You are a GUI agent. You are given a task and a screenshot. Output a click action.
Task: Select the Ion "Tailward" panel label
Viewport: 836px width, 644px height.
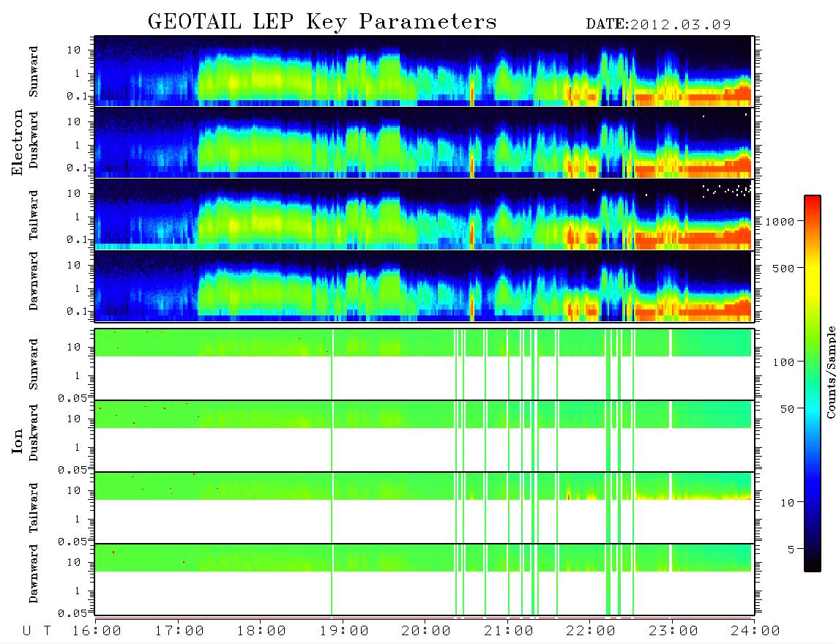pyautogui.click(x=34, y=508)
